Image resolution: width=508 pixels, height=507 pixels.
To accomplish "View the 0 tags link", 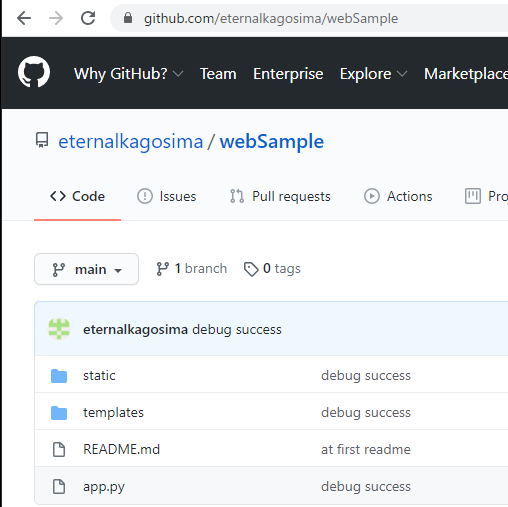I will point(272,269).
